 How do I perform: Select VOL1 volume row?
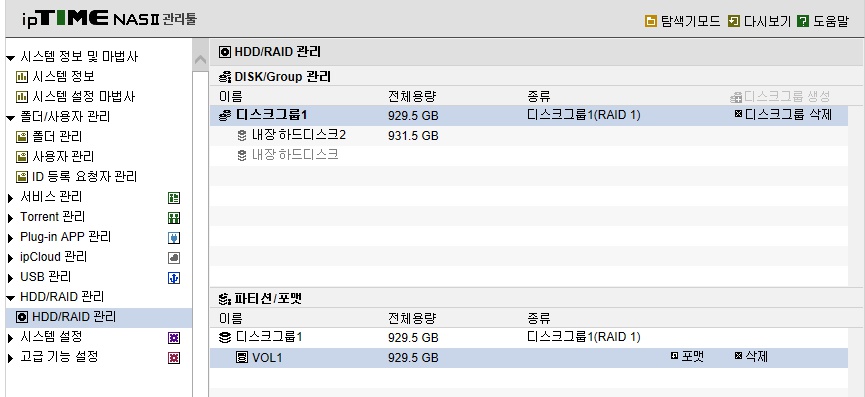[x=528, y=358]
